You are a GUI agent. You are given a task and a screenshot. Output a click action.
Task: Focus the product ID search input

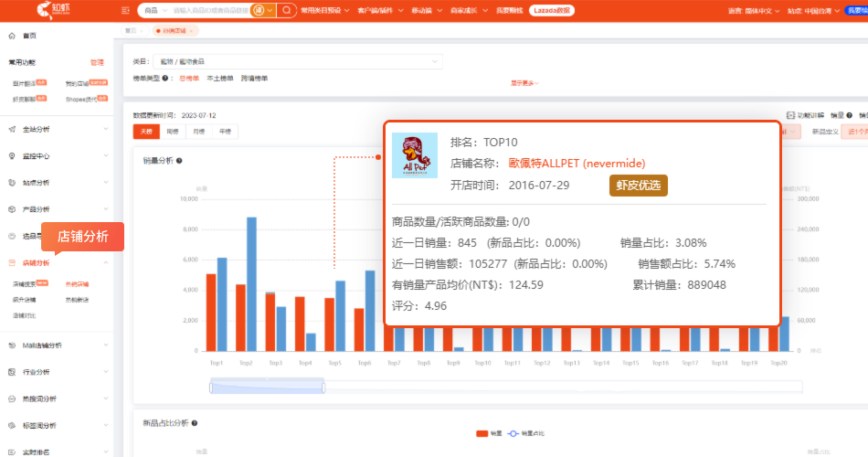(210, 11)
